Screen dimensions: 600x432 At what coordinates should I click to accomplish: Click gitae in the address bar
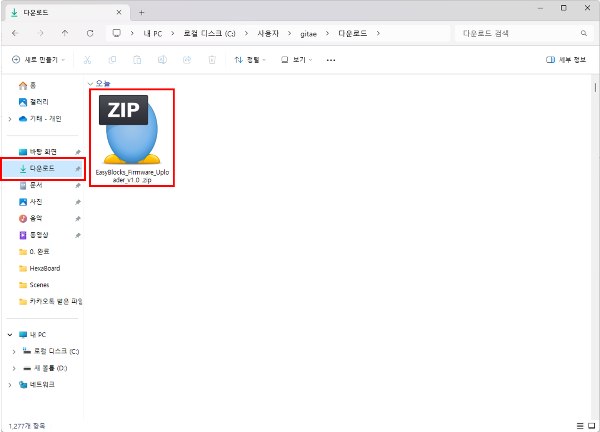coord(308,34)
